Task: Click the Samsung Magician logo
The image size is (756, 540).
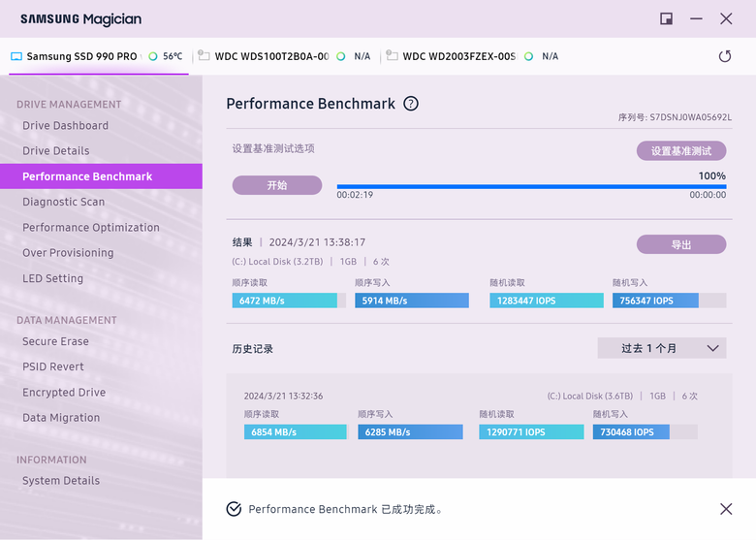Action: [81, 19]
